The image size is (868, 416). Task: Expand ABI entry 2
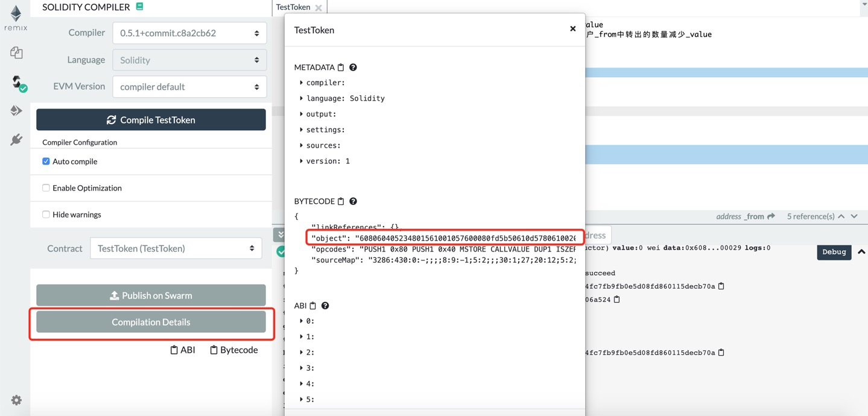pyautogui.click(x=301, y=352)
